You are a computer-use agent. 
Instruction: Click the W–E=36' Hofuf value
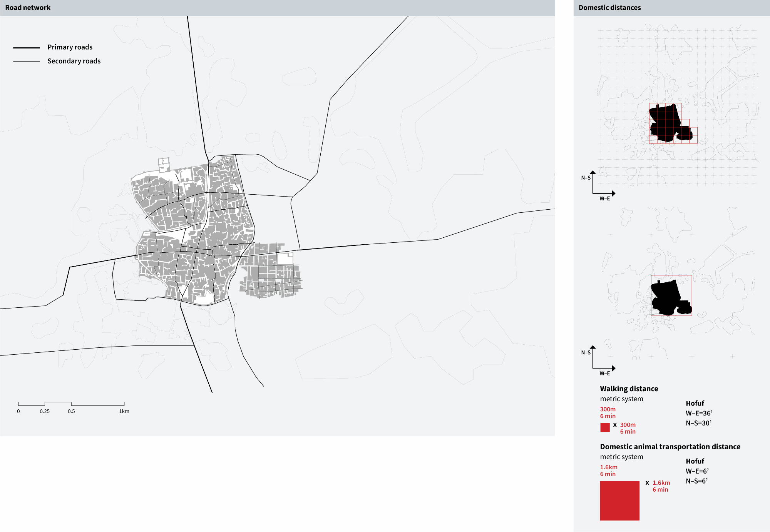tap(699, 413)
